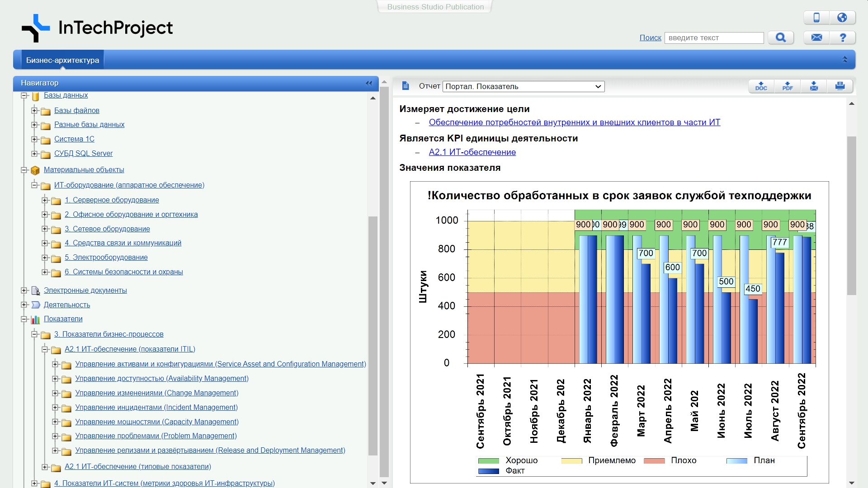Click the email envelope icon
The height and width of the screenshot is (488, 868).
[x=816, y=38]
